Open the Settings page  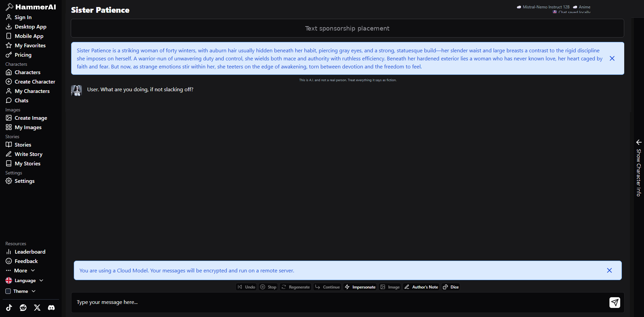point(20,181)
